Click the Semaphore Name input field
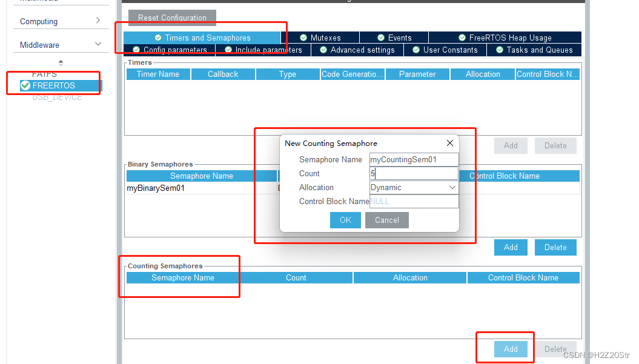The height and width of the screenshot is (364, 639). [414, 159]
